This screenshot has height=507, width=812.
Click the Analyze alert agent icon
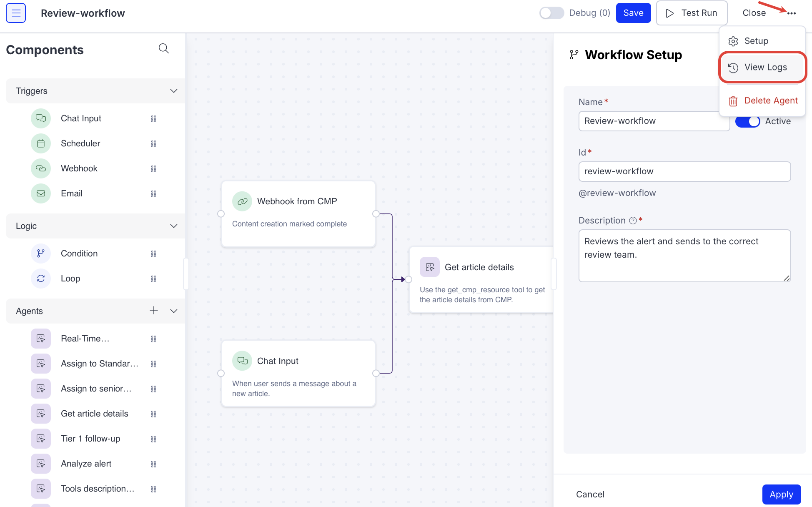click(x=41, y=464)
